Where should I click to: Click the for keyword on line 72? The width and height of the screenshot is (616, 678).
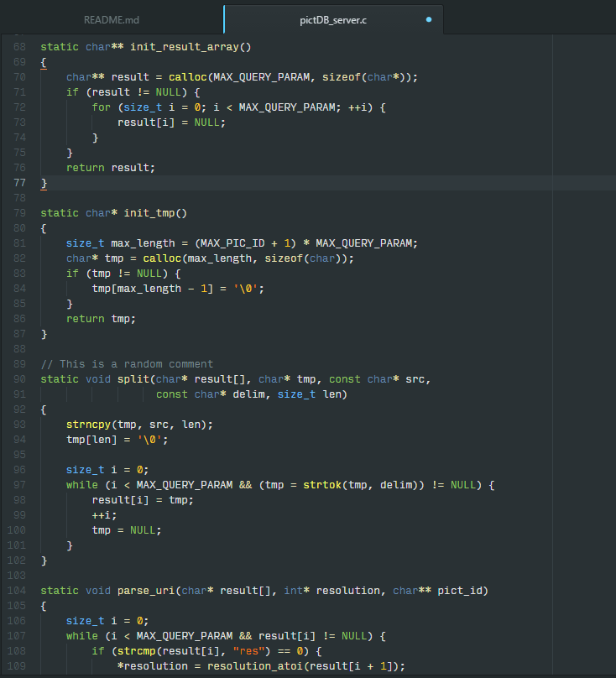click(x=102, y=107)
